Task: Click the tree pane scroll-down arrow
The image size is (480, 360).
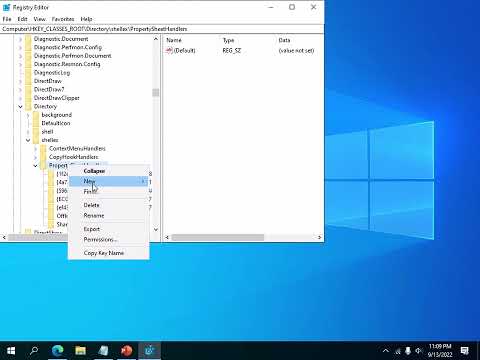Action: click(x=156, y=229)
